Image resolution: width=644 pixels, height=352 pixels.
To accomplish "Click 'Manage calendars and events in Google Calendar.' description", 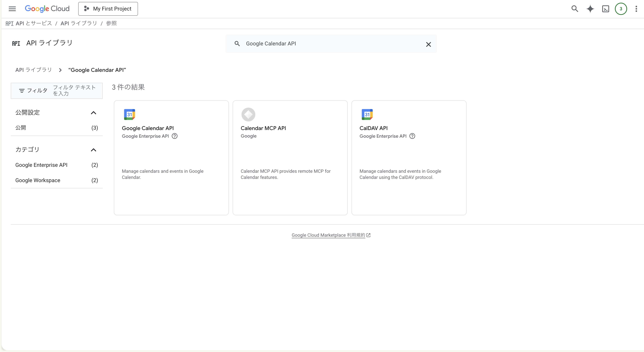I will [x=163, y=174].
